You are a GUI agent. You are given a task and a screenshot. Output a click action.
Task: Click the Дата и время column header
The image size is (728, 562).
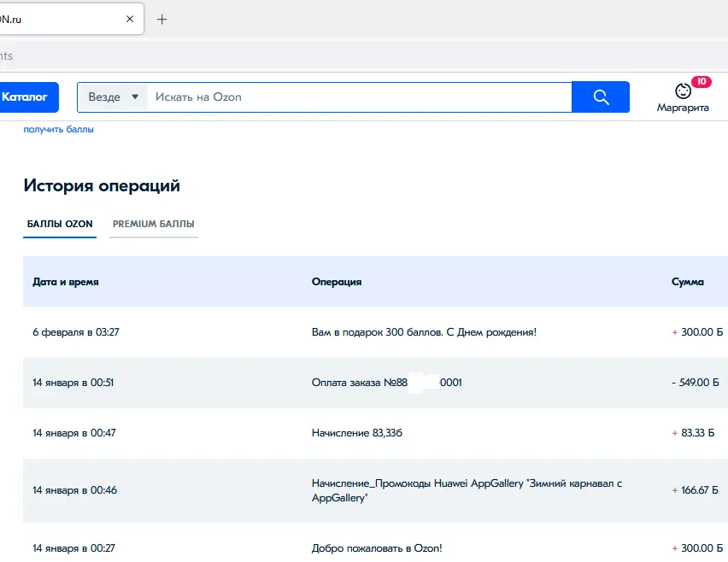tap(66, 282)
